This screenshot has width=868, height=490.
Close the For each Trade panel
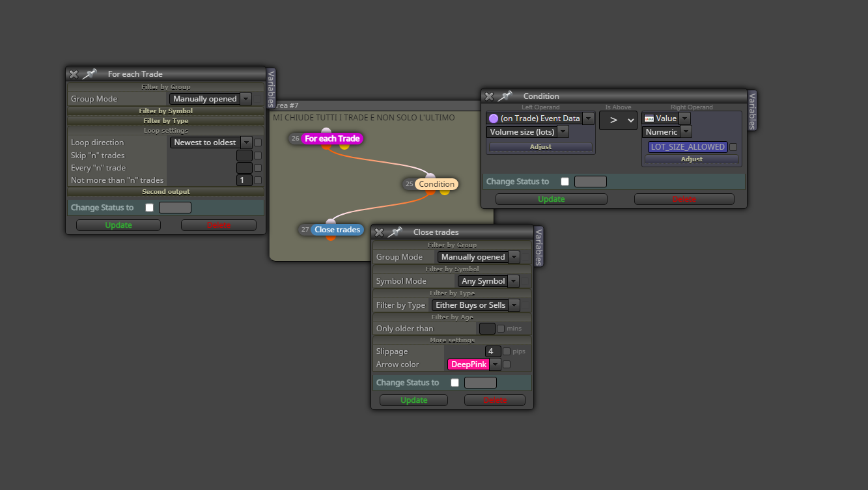tap(74, 74)
